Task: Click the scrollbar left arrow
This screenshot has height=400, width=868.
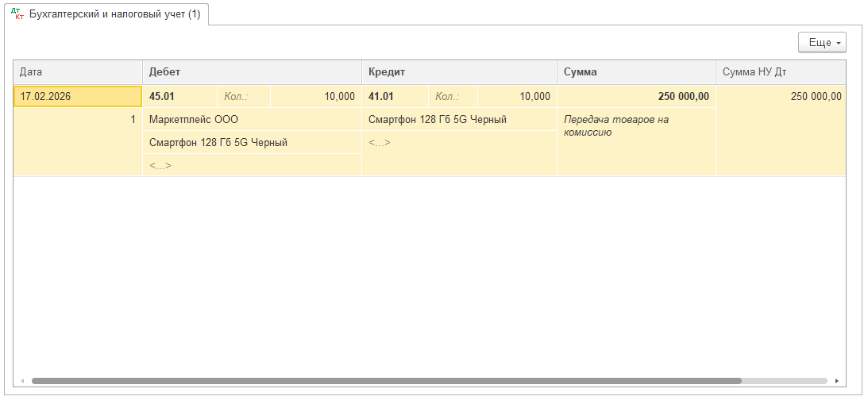Action: (x=23, y=381)
